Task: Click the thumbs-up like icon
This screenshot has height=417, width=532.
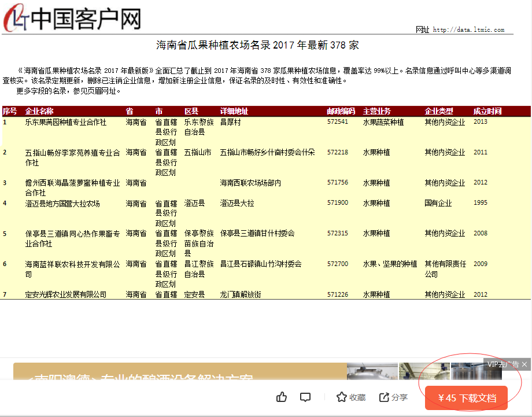Action: (281, 397)
